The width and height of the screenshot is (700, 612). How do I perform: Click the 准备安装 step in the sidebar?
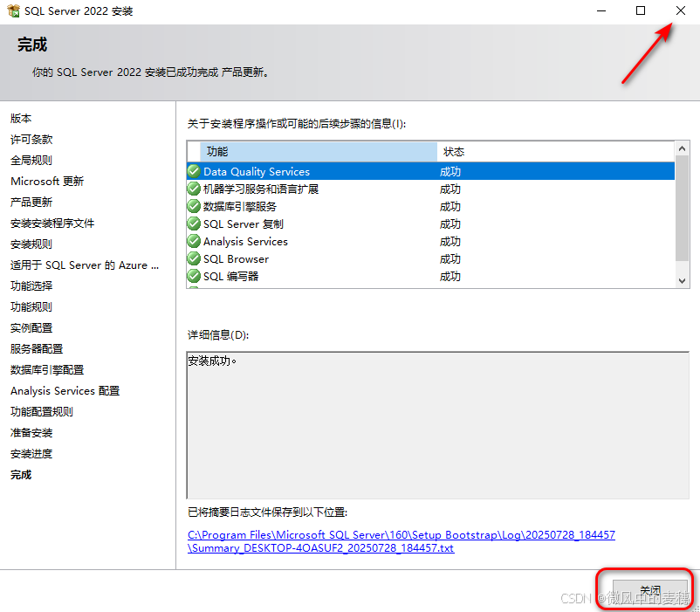31,432
